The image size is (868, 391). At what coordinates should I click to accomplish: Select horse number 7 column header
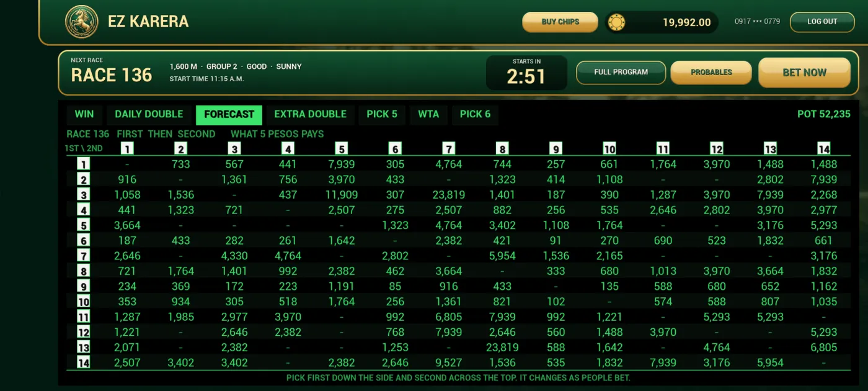tap(448, 148)
